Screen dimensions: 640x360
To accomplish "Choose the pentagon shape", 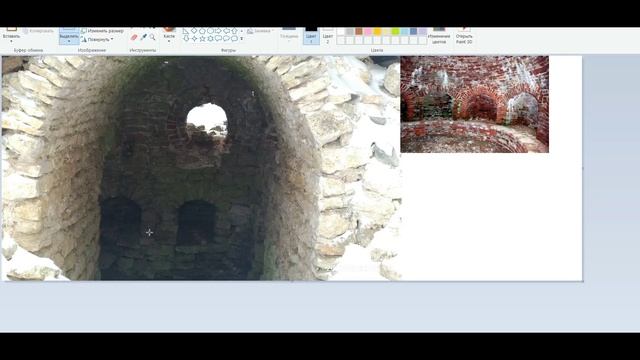I will click(202, 31).
